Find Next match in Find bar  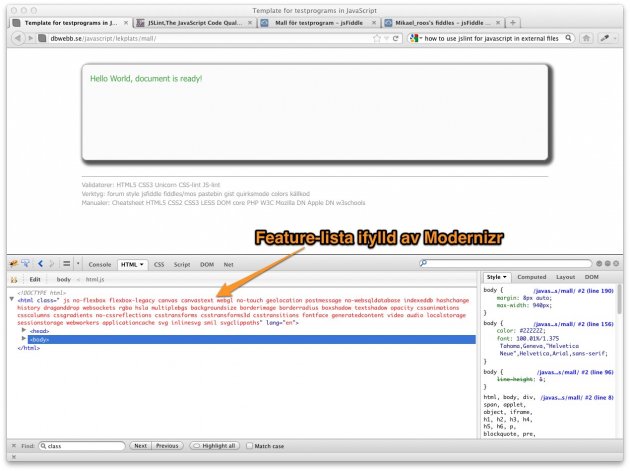[140, 446]
